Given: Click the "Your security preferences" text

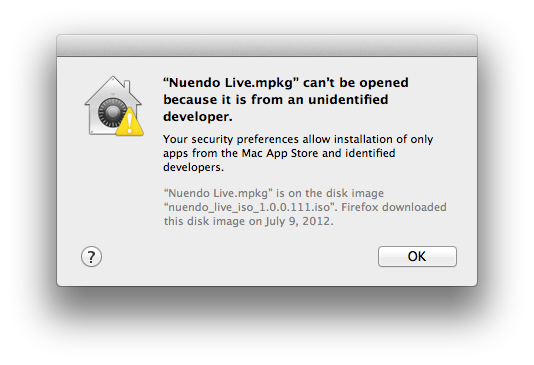Looking at the screenshot, I should (x=231, y=139).
